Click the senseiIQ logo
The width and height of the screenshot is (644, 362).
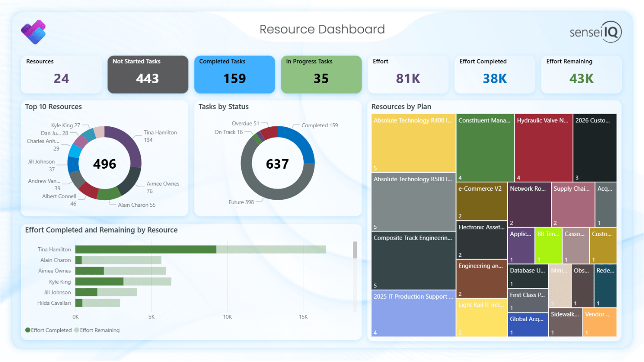(x=595, y=32)
